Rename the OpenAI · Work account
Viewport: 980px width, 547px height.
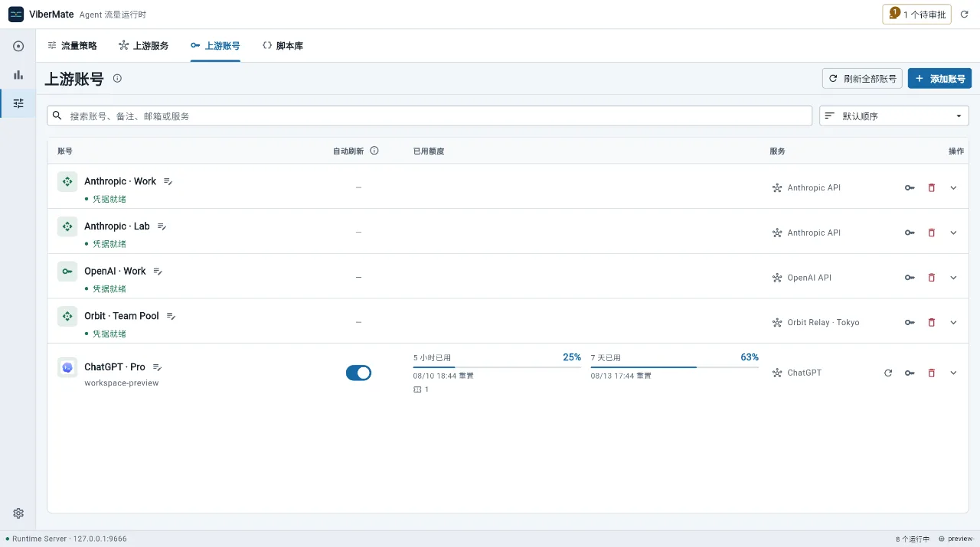(x=158, y=272)
